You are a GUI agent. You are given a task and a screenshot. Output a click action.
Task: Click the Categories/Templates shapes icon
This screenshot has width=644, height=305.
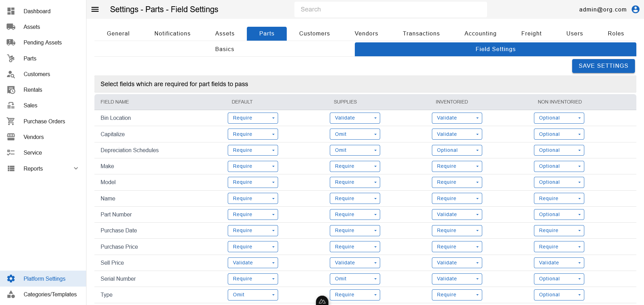point(11,294)
